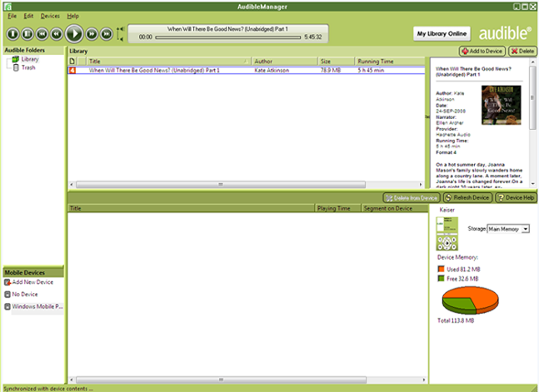Sort library by Running Time column
Image resolution: width=539 pixels, height=392 pixels.
(390, 61)
